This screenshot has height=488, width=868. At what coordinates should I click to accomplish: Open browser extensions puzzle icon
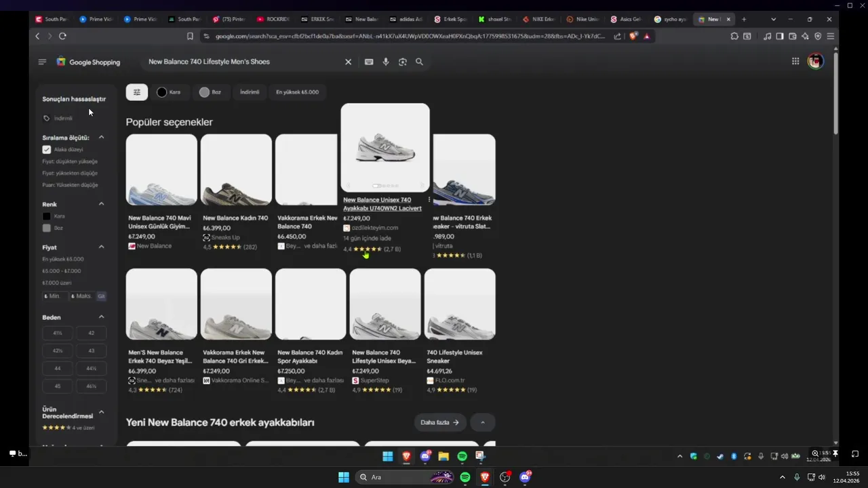point(734,36)
